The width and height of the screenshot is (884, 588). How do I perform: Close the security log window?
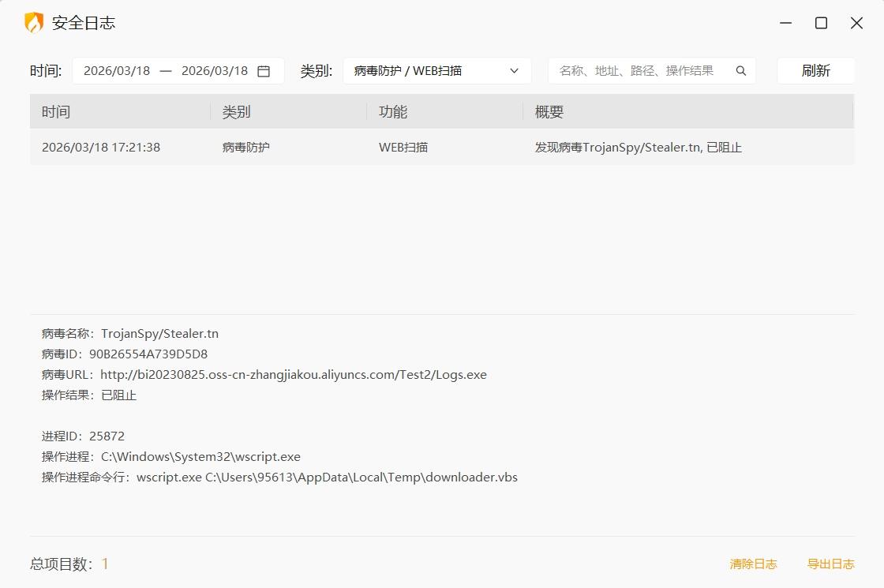coord(856,23)
